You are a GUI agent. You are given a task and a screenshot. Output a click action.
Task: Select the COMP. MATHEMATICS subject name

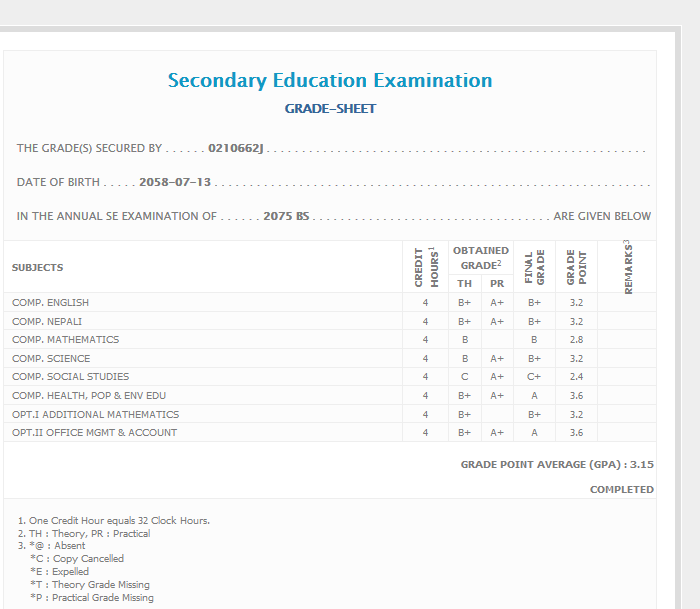66,340
